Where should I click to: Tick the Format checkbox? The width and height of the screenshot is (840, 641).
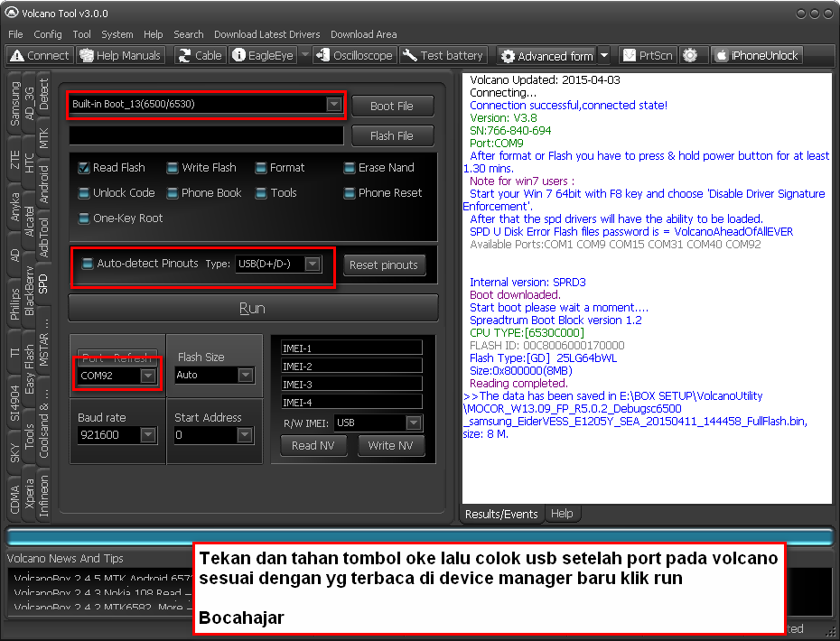click(261, 168)
